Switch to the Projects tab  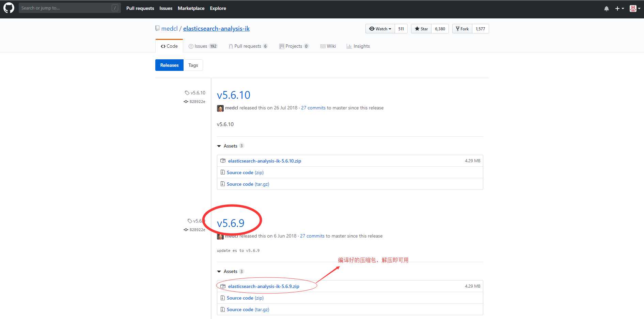point(294,46)
